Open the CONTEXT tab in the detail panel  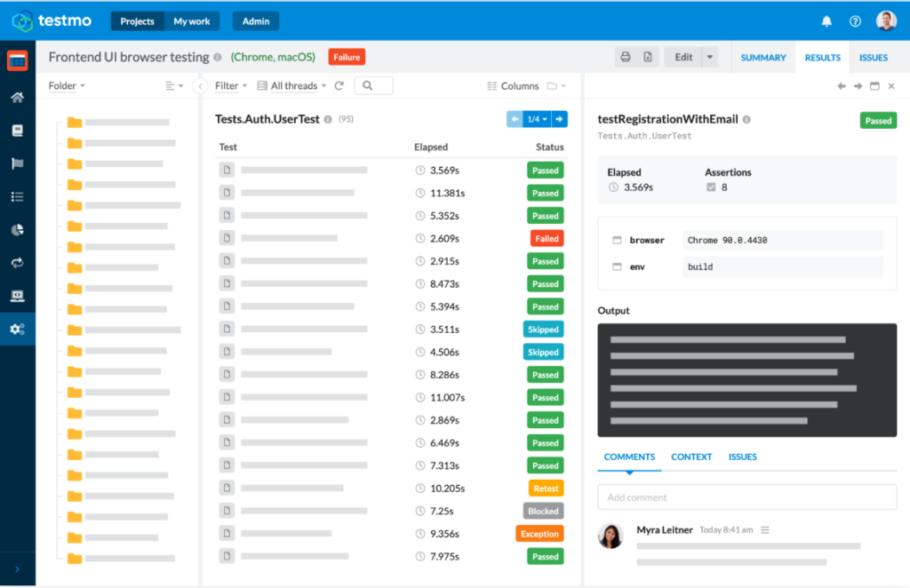[x=691, y=457]
